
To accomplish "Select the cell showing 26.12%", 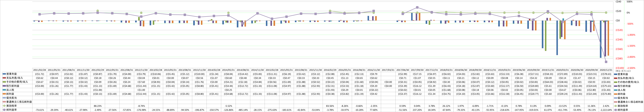I will [446, 106].
